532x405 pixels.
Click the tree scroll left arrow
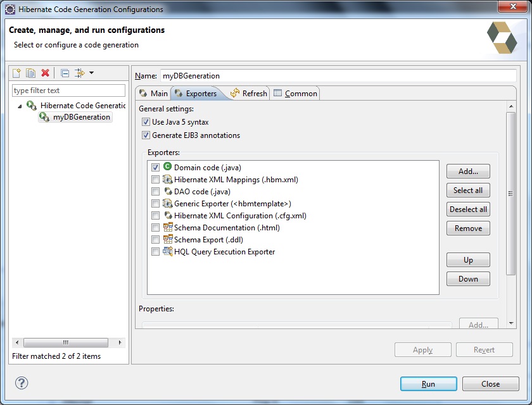coord(17,342)
